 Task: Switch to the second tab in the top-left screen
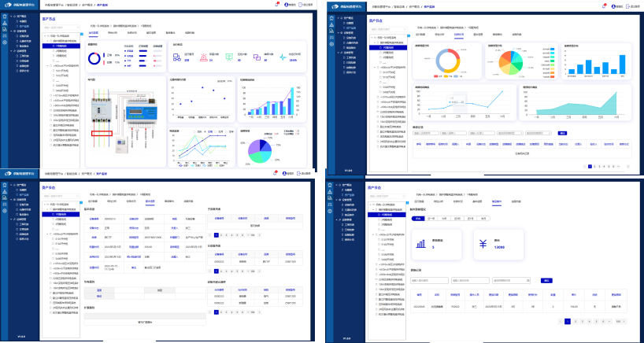click(x=112, y=33)
